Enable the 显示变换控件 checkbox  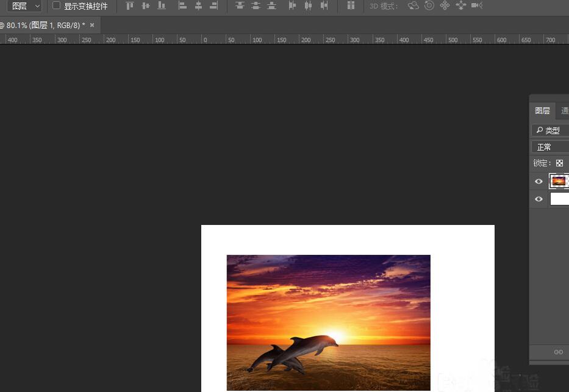57,5
